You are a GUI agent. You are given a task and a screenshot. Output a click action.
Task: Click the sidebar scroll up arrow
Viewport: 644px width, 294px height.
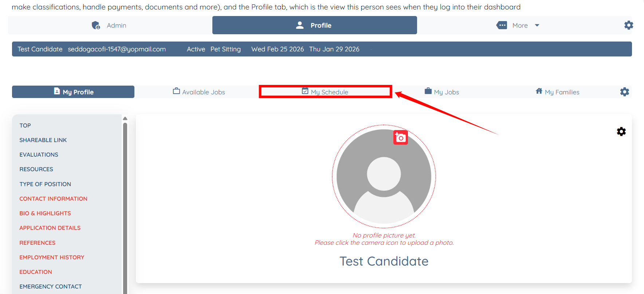pos(125,118)
